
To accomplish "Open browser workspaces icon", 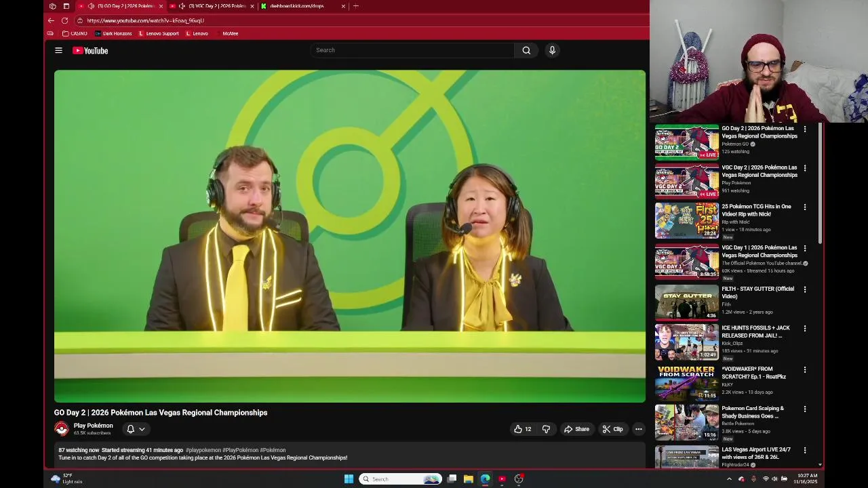I will [x=52, y=6].
